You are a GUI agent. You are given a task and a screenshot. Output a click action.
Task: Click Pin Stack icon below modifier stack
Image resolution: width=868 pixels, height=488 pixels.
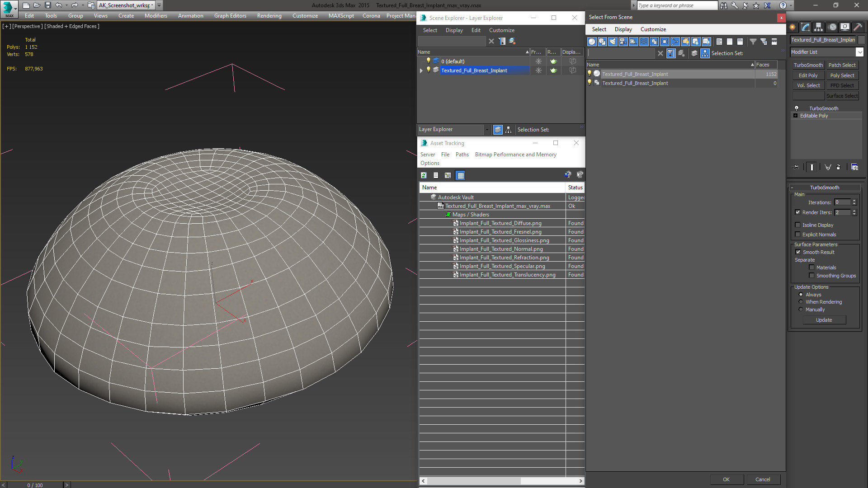click(x=796, y=167)
